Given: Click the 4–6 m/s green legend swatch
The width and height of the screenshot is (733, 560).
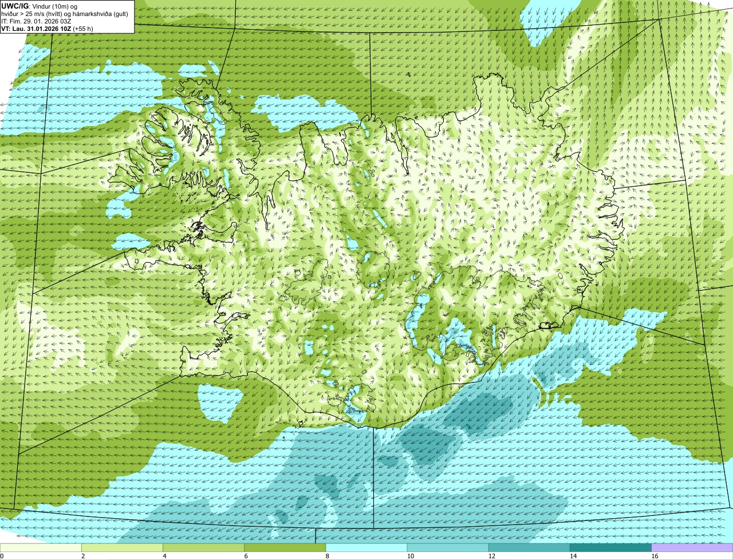Looking at the screenshot, I should pos(204,548).
